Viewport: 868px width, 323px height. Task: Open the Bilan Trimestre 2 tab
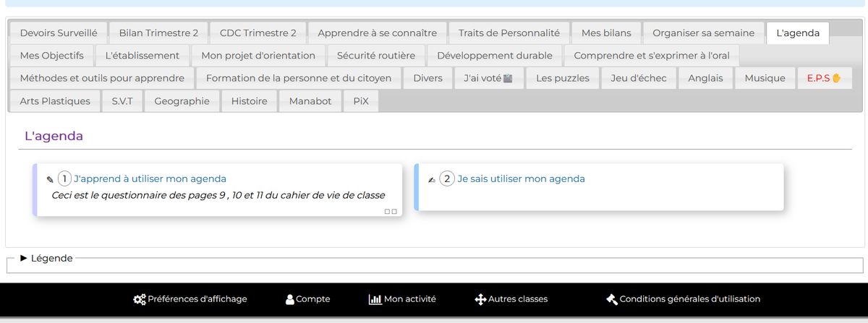click(158, 33)
